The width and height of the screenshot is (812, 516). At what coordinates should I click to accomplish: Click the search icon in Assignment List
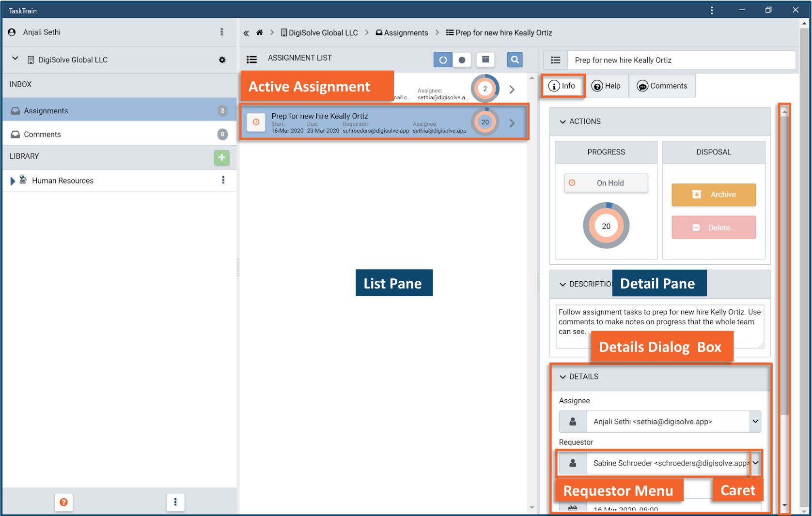pos(515,60)
